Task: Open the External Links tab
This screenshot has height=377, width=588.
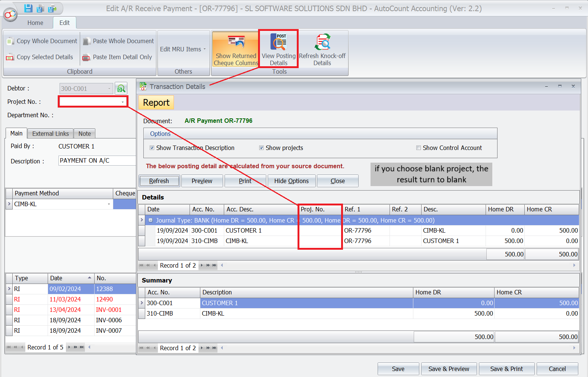Action: click(x=50, y=134)
